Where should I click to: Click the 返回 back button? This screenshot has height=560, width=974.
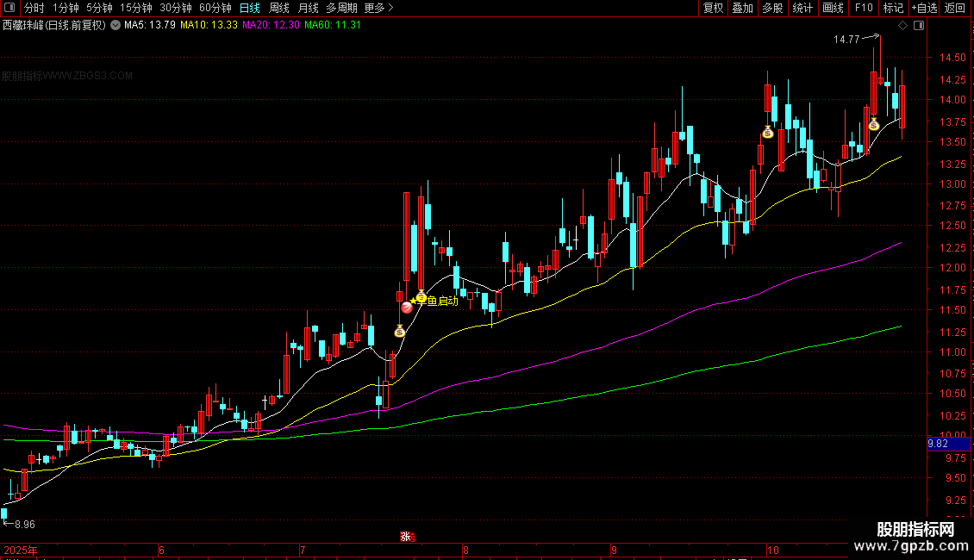coord(955,8)
